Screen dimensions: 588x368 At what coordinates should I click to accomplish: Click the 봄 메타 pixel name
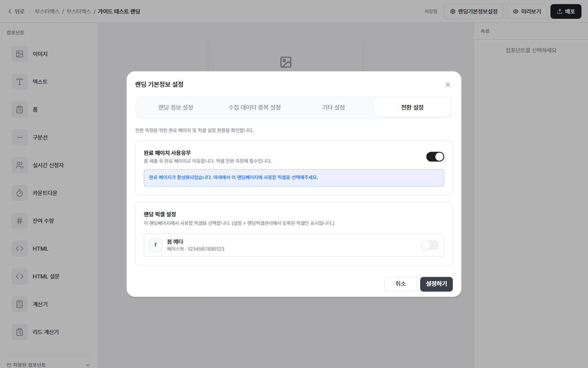click(x=175, y=242)
